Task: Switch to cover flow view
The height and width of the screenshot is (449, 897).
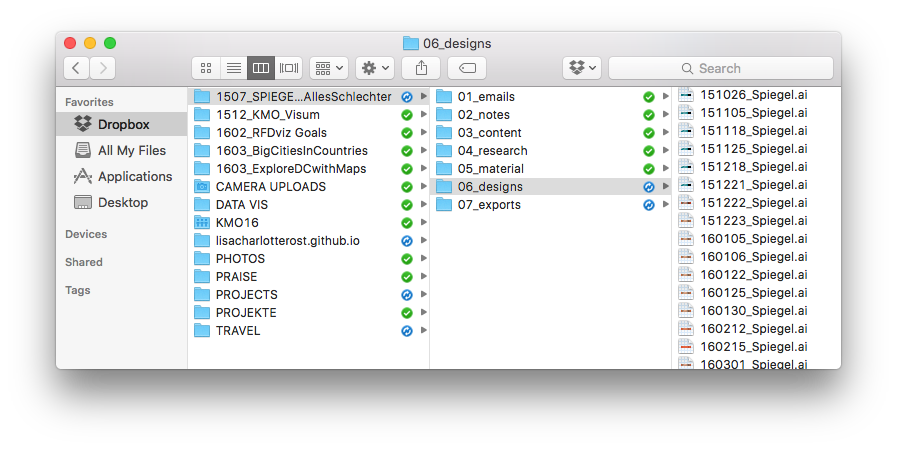Action: (289, 68)
